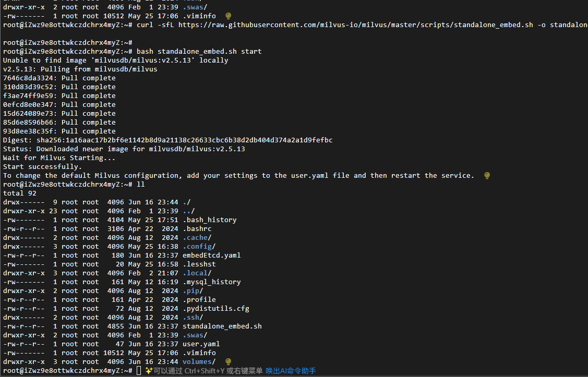Click the .lesshst file name
Screen dimensions: 588x377
coord(199,264)
